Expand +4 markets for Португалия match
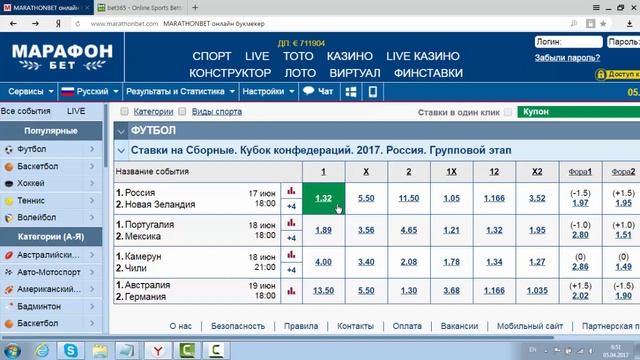The width and height of the screenshot is (640, 360). point(291,238)
